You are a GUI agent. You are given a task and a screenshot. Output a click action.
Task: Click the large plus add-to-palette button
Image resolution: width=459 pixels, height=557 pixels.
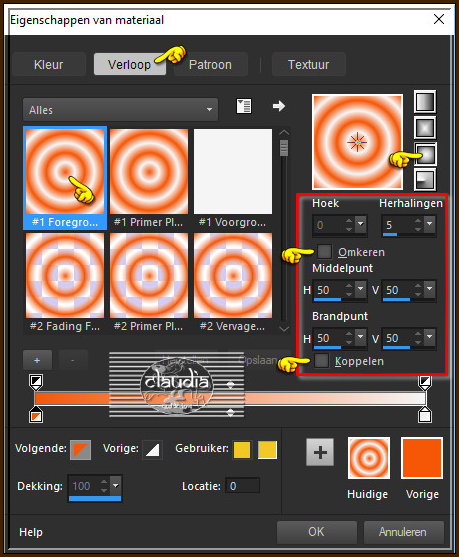(x=320, y=453)
